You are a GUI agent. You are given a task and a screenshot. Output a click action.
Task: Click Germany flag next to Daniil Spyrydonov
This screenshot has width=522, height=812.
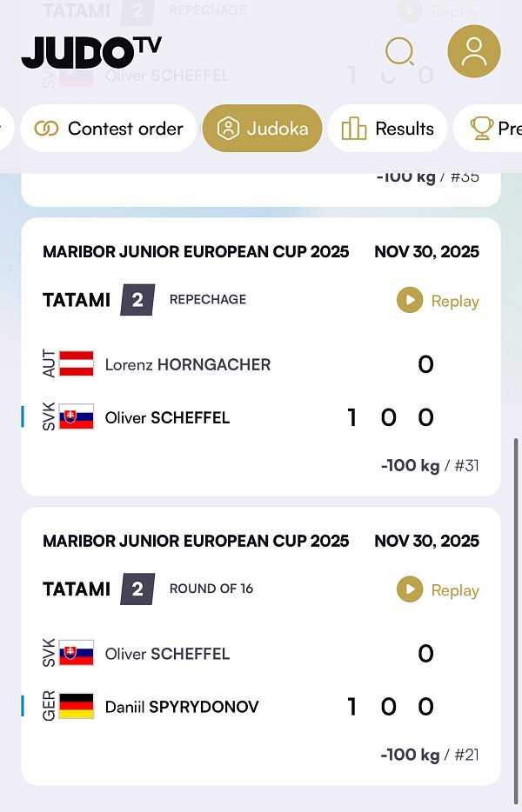(x=77, y=706)
